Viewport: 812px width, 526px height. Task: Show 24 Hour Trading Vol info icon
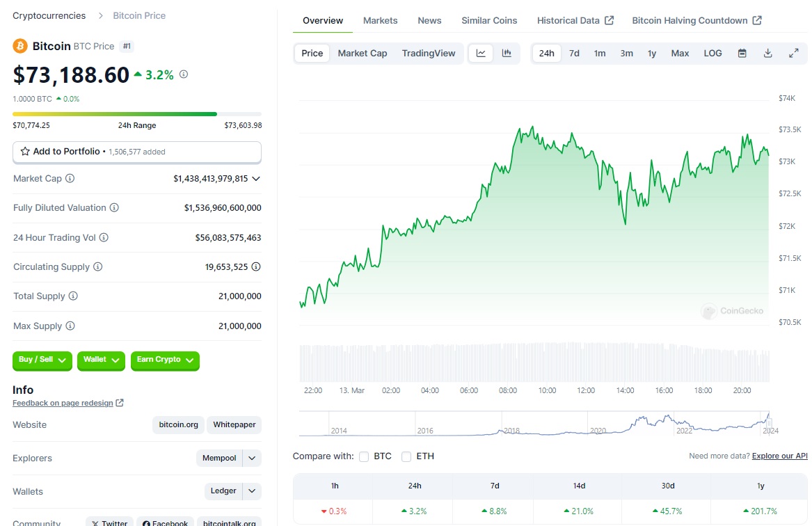pyautogui.click(x=104, y=238)
